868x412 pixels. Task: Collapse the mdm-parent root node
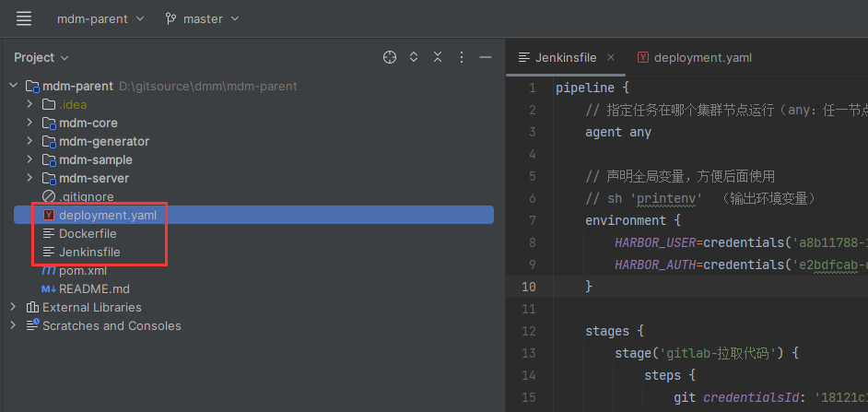[x=13, y=87]
